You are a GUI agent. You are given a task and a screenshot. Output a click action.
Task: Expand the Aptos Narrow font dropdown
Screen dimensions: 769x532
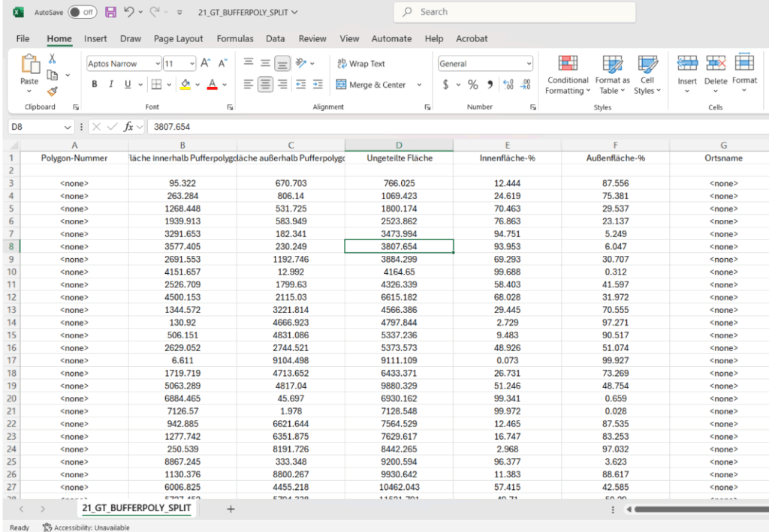158,64
